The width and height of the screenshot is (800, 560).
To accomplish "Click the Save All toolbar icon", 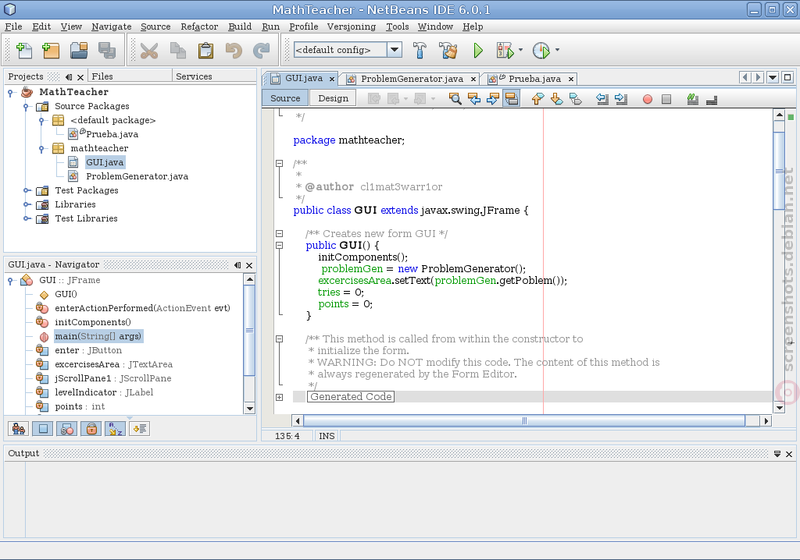I will pyautogui.click(x=107, y=50).
